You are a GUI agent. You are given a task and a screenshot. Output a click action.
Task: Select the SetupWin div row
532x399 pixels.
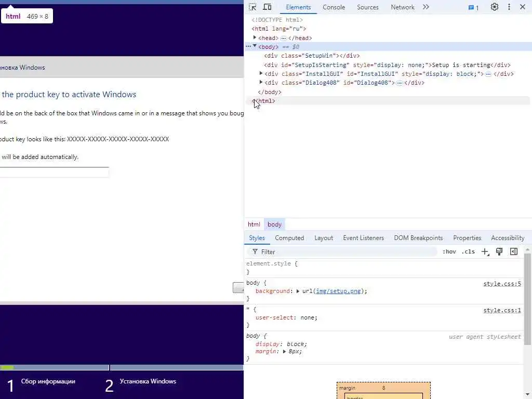point(312,56)
